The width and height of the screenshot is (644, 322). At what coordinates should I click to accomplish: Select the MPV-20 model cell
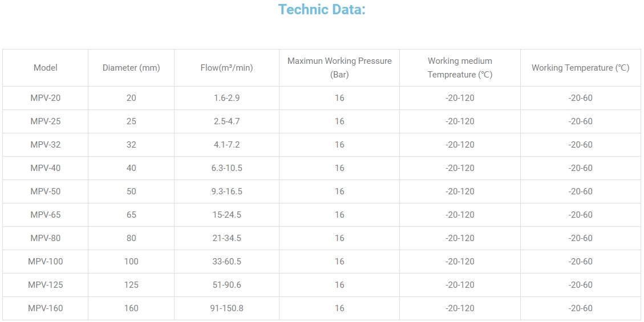click(x=46, y=98)
